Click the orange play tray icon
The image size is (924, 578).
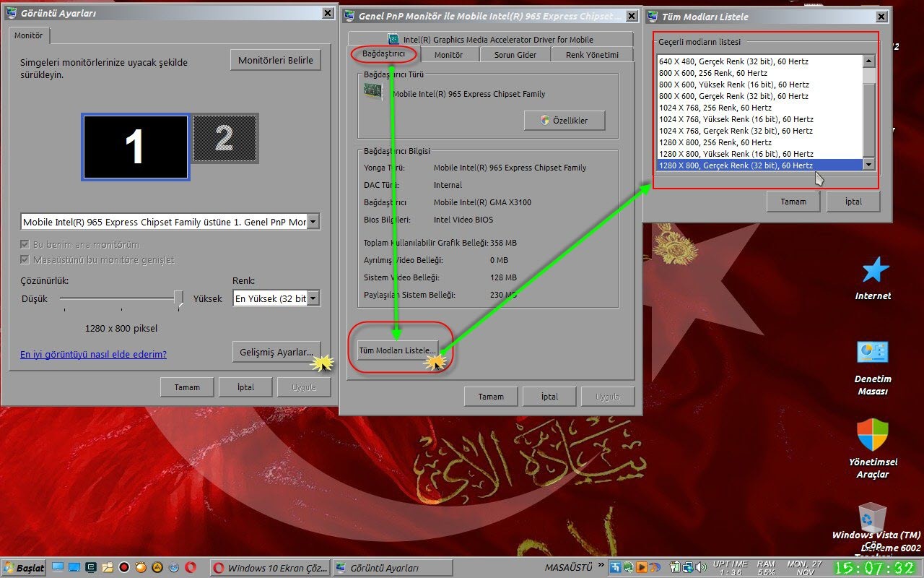[641, 568]
